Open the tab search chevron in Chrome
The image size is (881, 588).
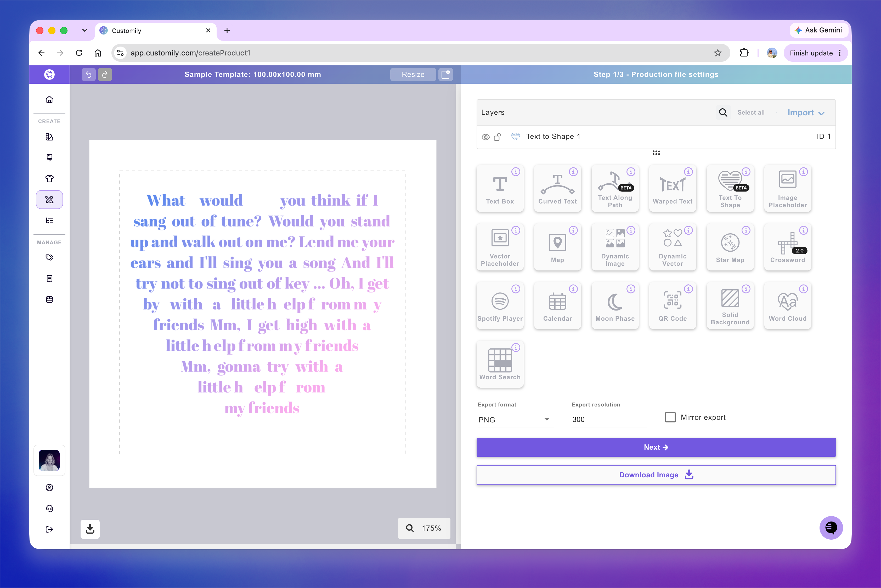point(85,30)
